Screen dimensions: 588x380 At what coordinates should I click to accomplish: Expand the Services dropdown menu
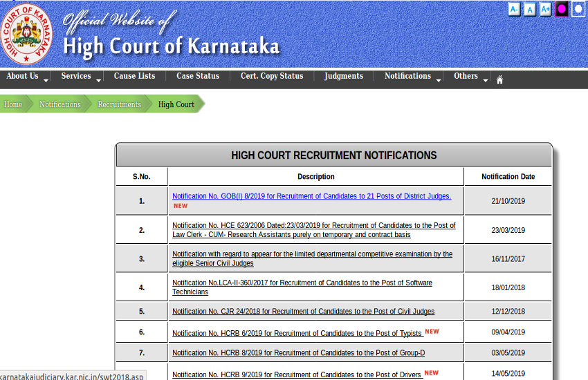pyautogui.click(x=80, y=77)
